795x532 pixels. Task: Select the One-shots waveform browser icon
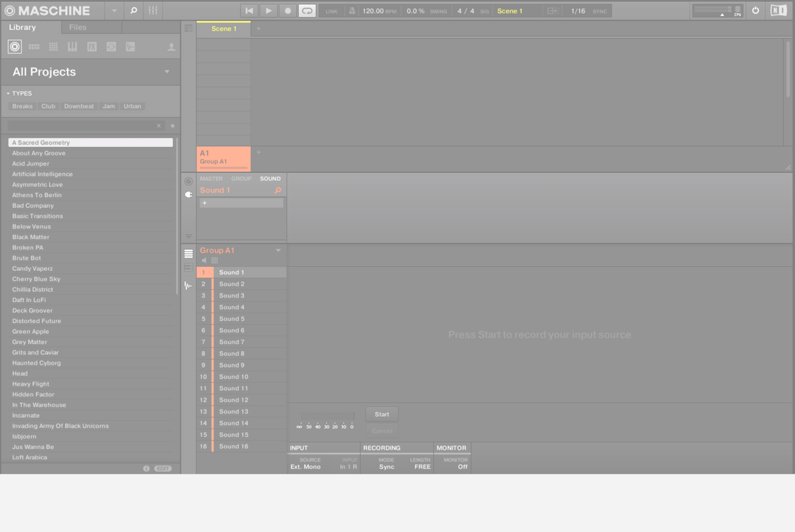131,46
